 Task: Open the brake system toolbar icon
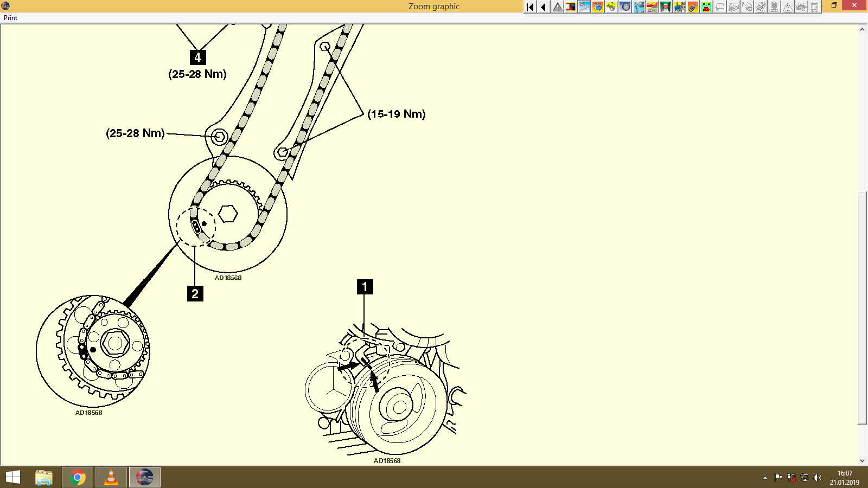pyautogui.click(x=611, y=7)
